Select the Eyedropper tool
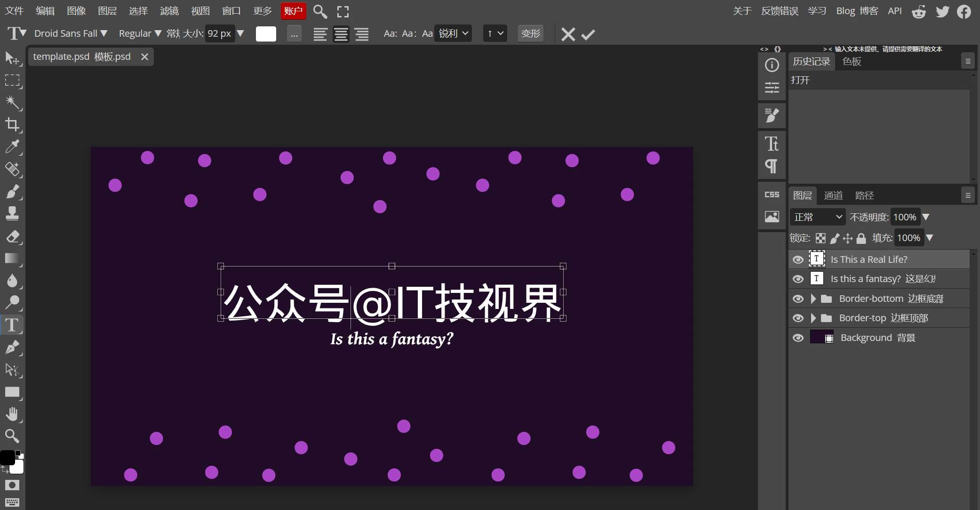 tap(12, 147)
